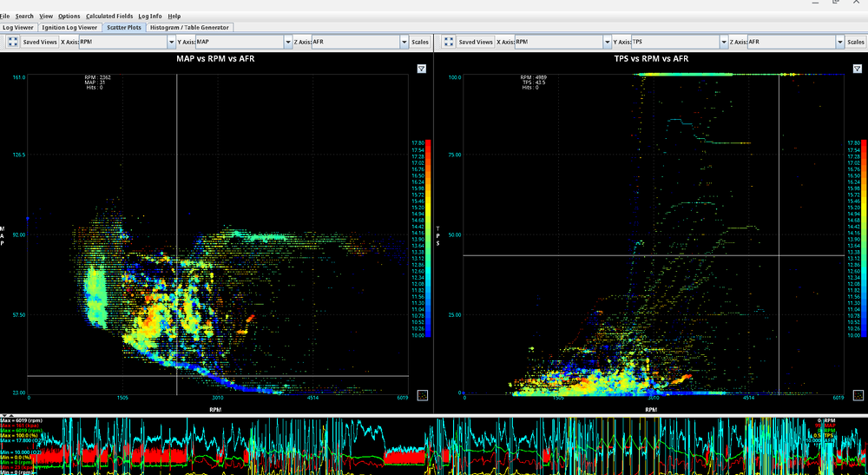Expand right plot X Axis RPM dropdown

[608, 42]
